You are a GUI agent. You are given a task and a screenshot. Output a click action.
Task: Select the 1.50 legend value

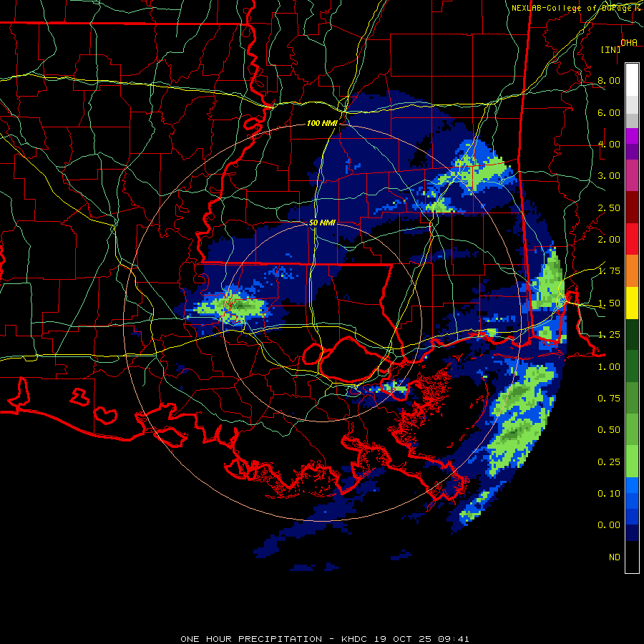click(609, 303)
